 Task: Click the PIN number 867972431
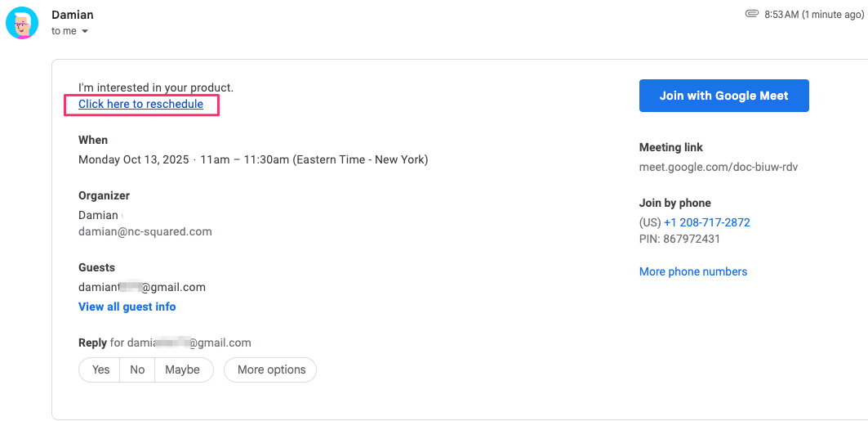[x=691, y=239]
